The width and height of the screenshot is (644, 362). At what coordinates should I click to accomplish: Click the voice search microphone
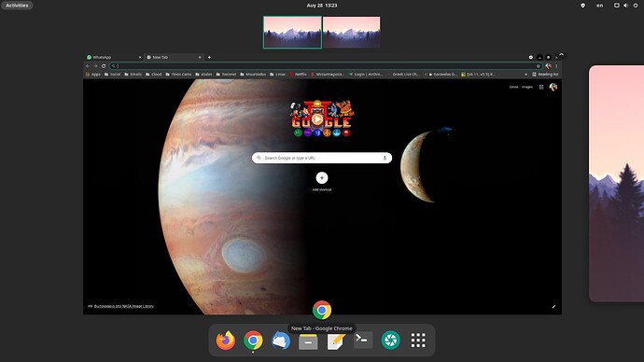click(385, 158)
